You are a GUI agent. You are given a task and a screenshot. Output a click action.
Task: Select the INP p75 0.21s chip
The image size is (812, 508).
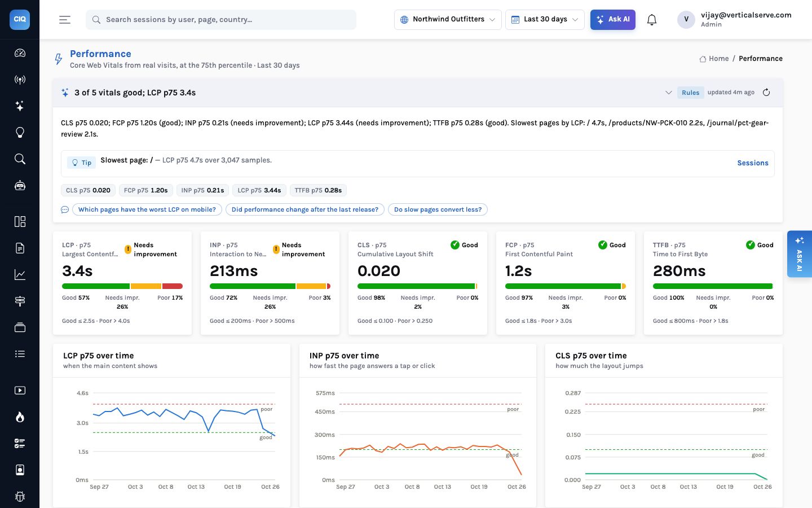pyautogui.click(x=202, y=190)
